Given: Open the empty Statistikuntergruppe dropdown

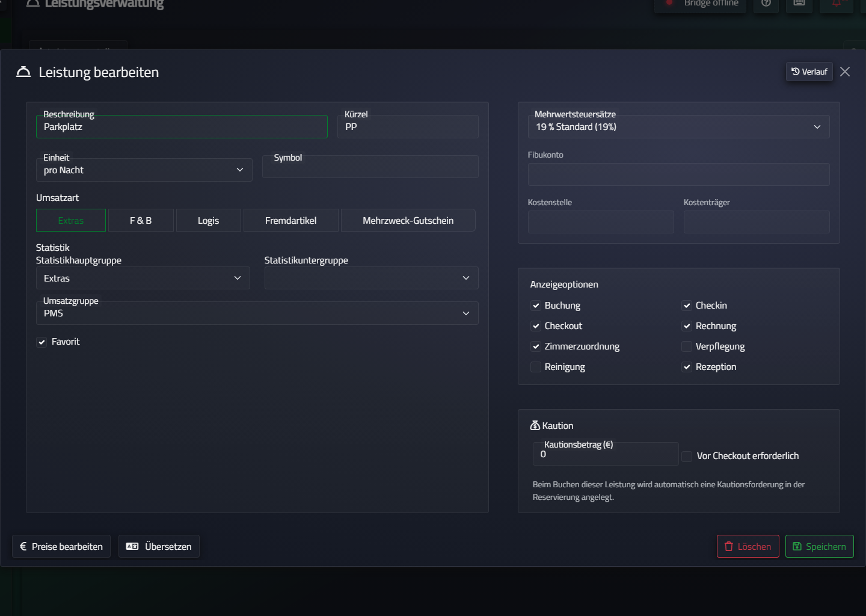Looking at the screenshot, I should click(372, 278).
